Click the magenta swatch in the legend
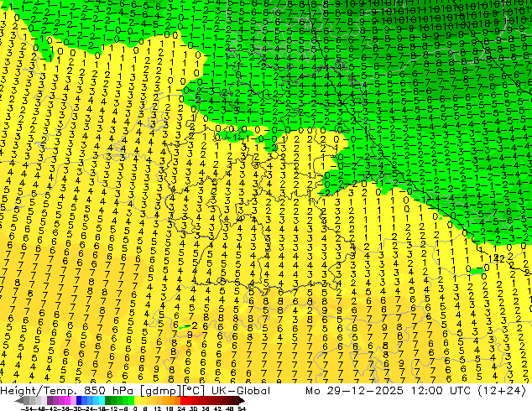Screen dimensions: 532x411 click(x=67, y=401)
